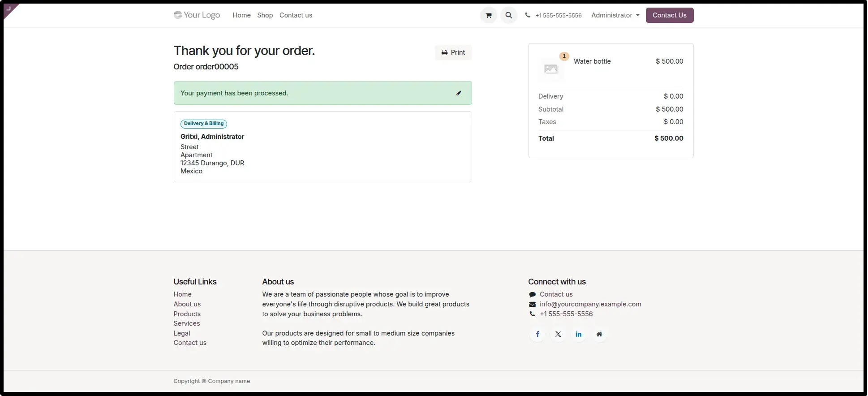Click the envelope icon in footer

(x=532, y=304)
